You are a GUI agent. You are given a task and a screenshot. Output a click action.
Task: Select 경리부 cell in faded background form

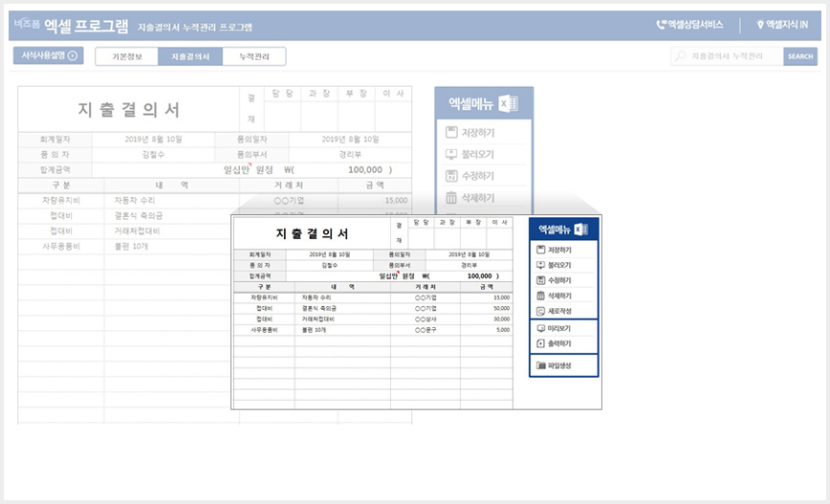(x=350, y=155)
